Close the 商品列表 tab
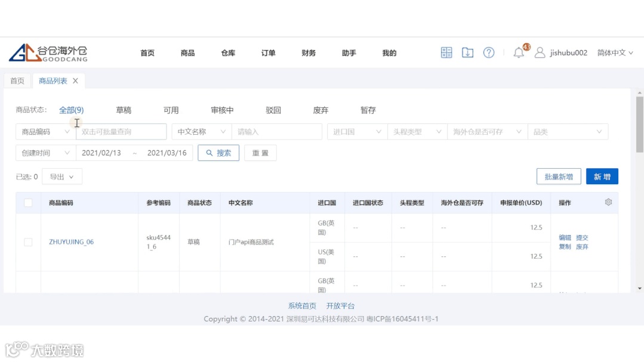This screenshot has width=644, height=362. tap(75, 81)
